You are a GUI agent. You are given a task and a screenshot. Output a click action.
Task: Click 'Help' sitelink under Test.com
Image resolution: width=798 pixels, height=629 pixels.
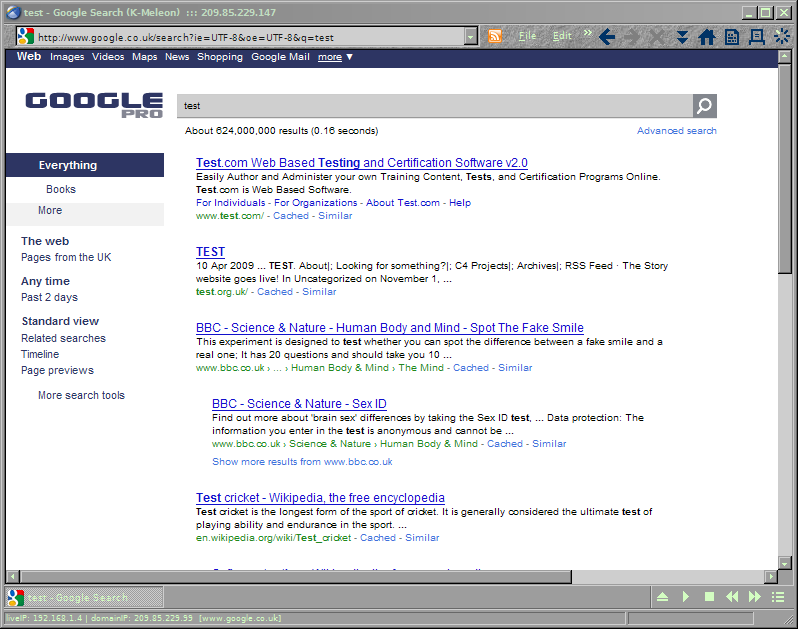[x=460, y=203]
